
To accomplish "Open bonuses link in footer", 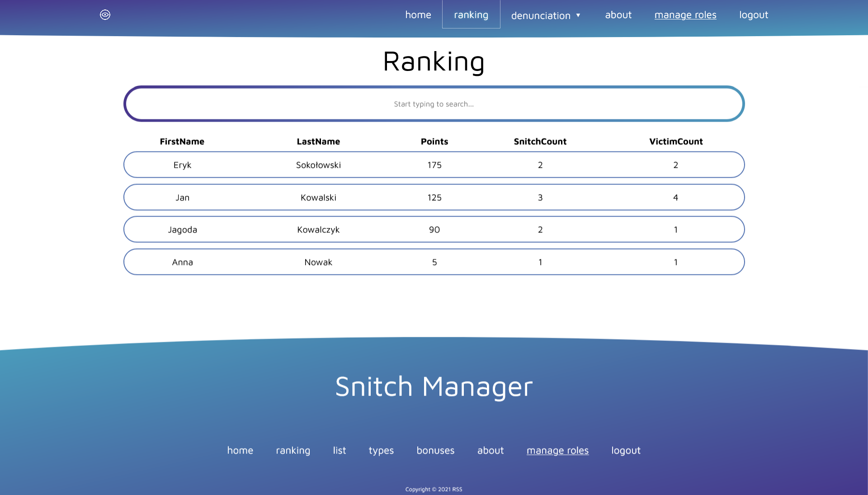I will (x=435, y=451).
